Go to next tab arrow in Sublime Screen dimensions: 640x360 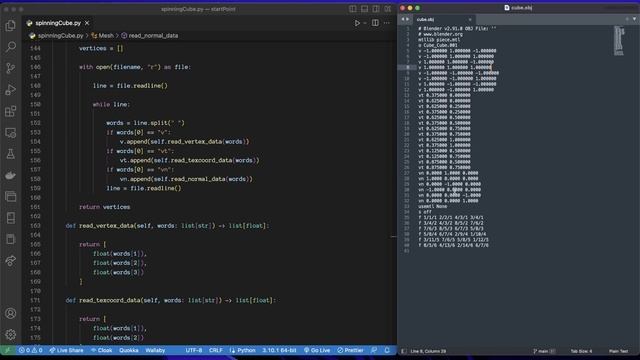tap(407, 19)
